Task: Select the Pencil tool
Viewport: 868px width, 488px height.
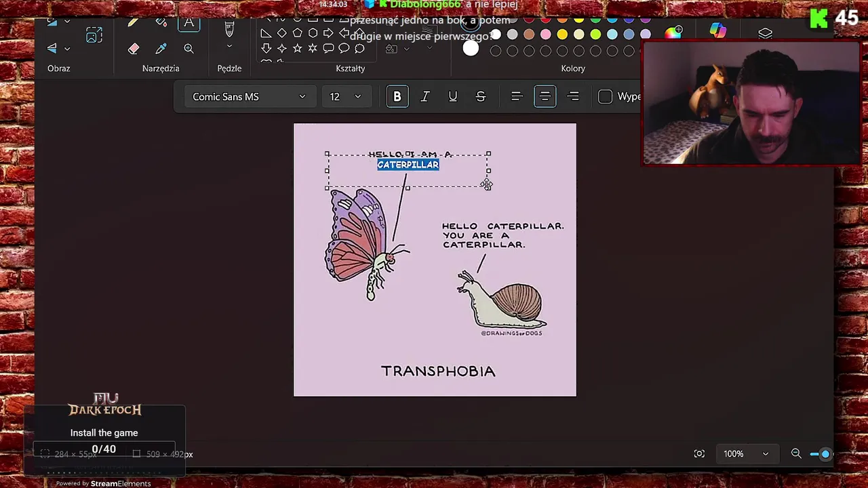Action: pos(134,24)
